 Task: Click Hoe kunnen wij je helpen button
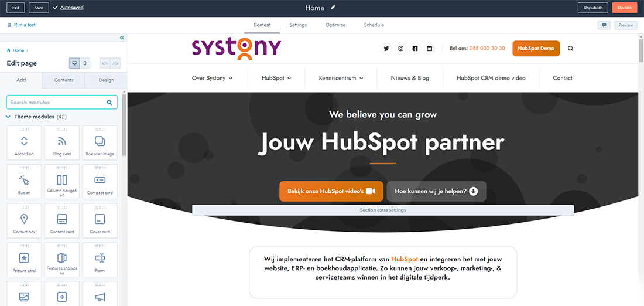point(437,191)
